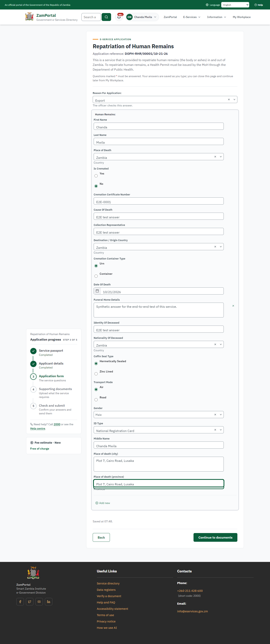Choose Container as Cremation Container Type
This screenshot has width=270, height=644.
[x=96, y=276]
